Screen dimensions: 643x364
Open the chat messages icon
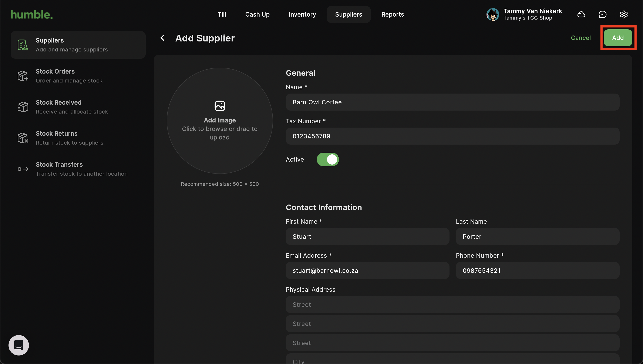(x=602, y=14)
